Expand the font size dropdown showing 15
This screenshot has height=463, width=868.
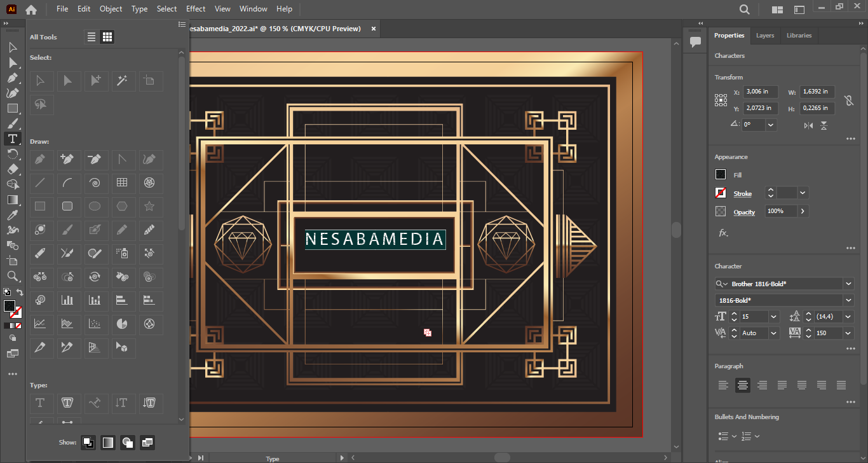tap(773, 317)
